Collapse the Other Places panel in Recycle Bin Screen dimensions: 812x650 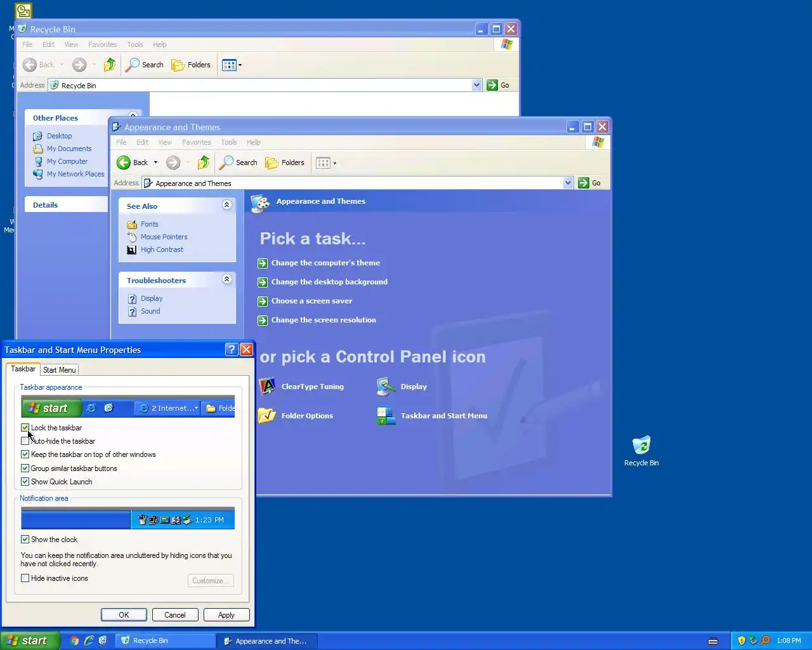pyautogui.click(x=133, y=116)
